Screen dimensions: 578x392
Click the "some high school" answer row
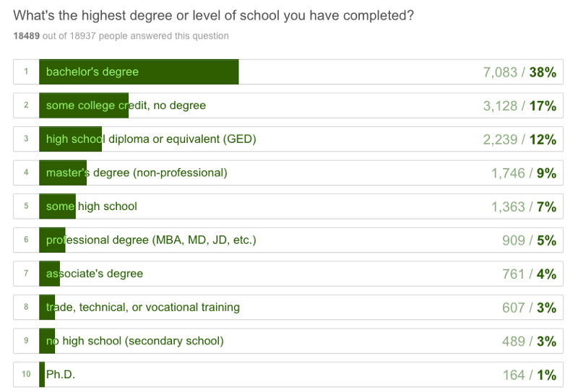pos(289,206)
